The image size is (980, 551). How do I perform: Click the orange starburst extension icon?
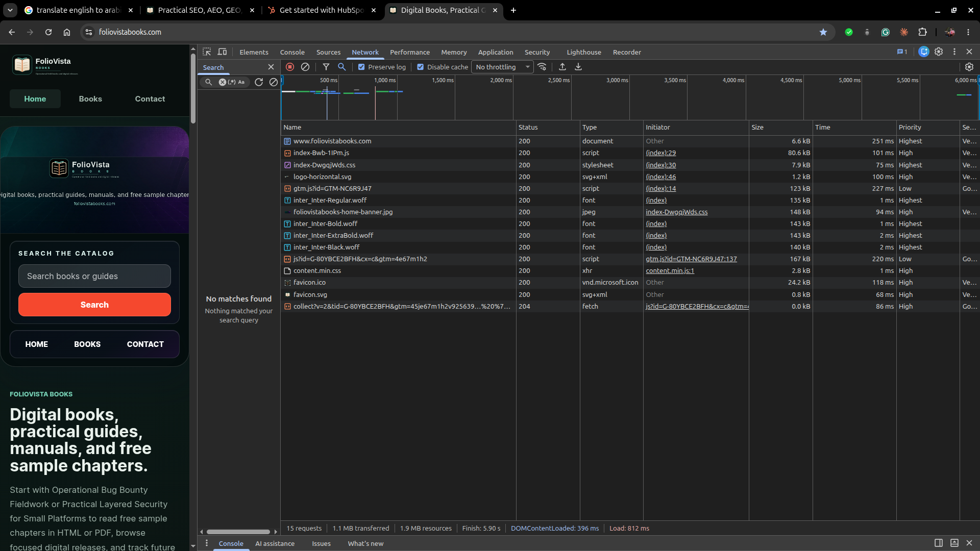click(904, 32)
